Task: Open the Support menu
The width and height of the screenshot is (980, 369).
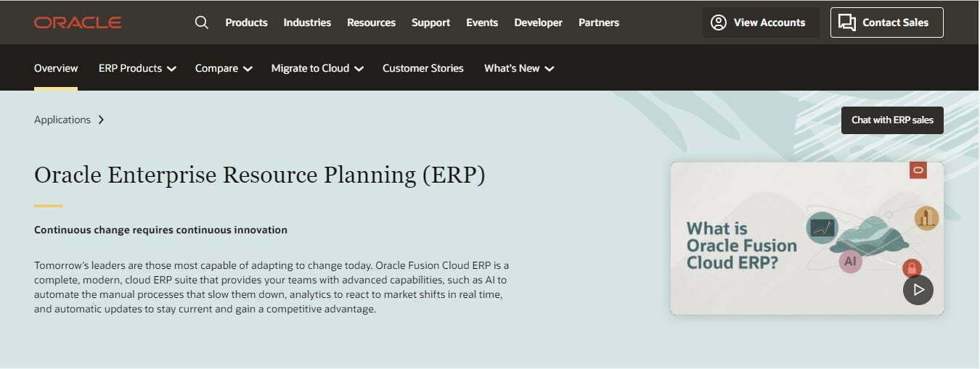Action: [430, 22]
